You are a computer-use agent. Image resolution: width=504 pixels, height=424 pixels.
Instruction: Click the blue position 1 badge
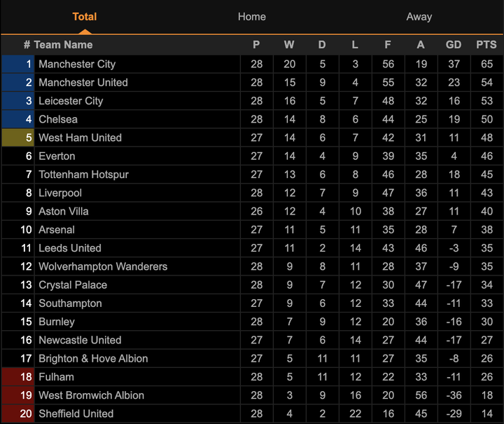(18, 64)
